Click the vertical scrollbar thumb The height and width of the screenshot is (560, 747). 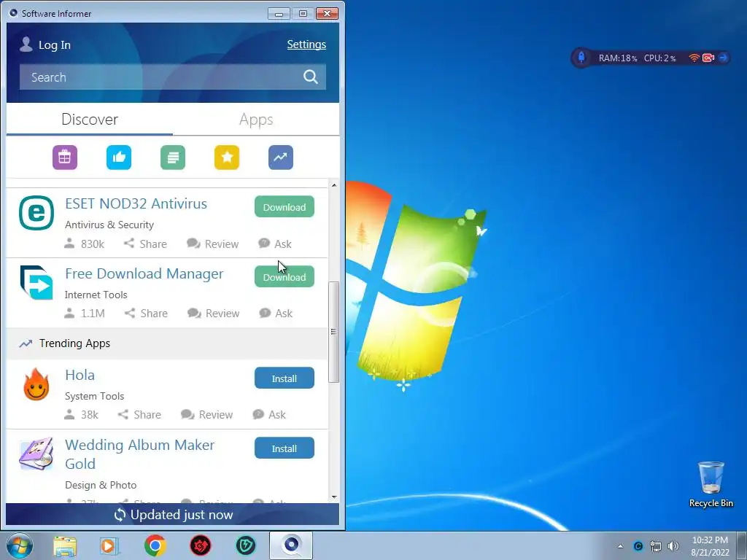334,332
